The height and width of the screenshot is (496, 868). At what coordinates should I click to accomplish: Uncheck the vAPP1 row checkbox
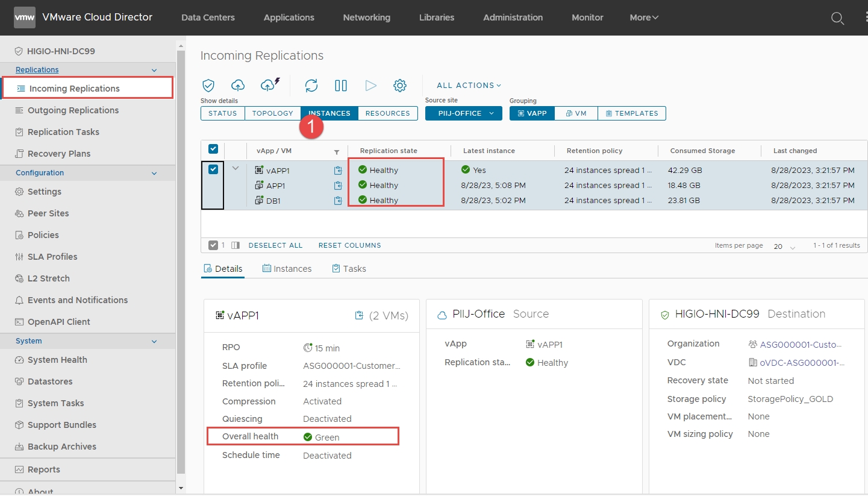(x=213, y=169)
